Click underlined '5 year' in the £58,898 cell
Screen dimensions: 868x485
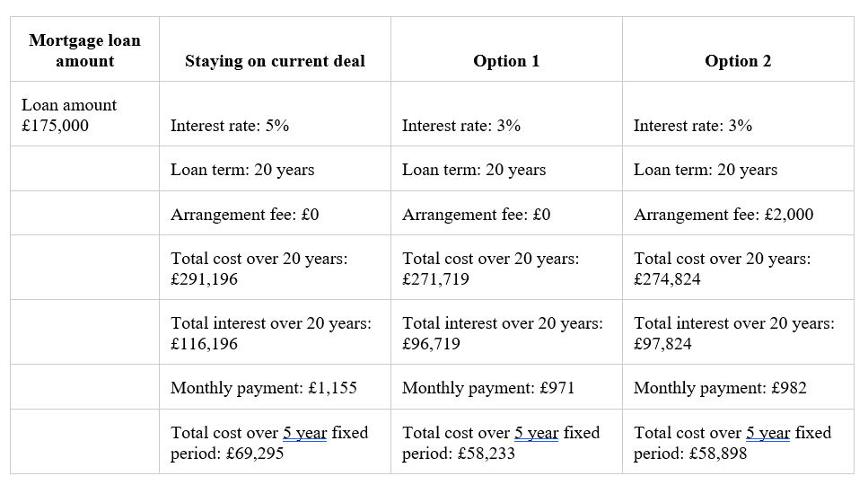(x=767, y=432)
